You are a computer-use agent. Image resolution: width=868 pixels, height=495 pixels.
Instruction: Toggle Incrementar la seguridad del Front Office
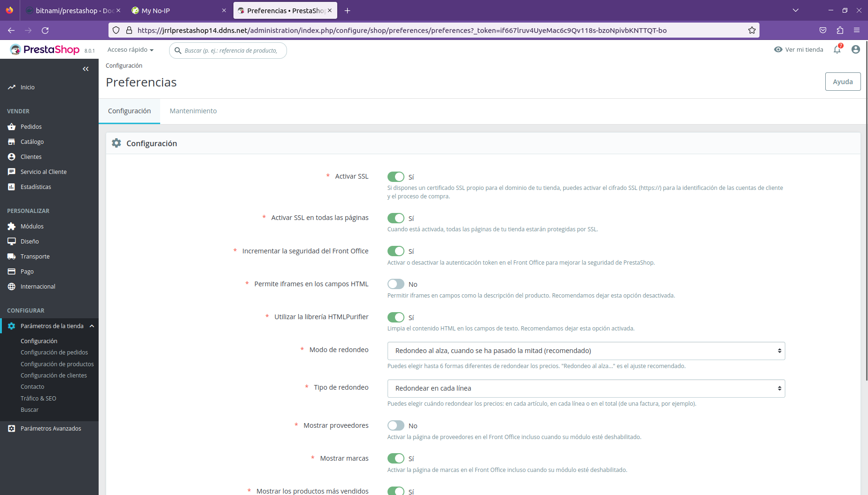tap(396, 251)
